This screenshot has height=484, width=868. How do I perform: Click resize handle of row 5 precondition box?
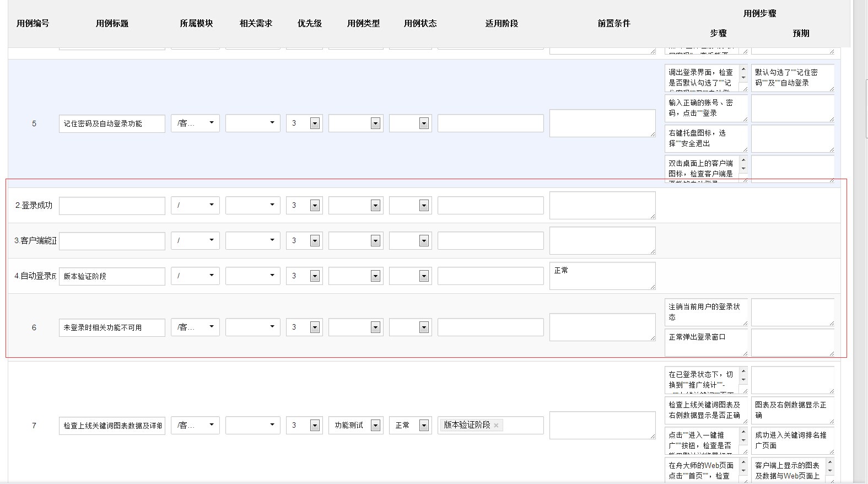tap(653, 134)
